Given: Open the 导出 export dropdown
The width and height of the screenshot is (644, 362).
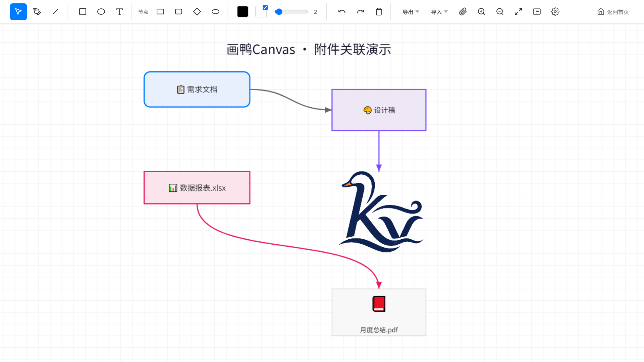Looking at the screenshot, I should pyautogui.click(x=411, y=12).
